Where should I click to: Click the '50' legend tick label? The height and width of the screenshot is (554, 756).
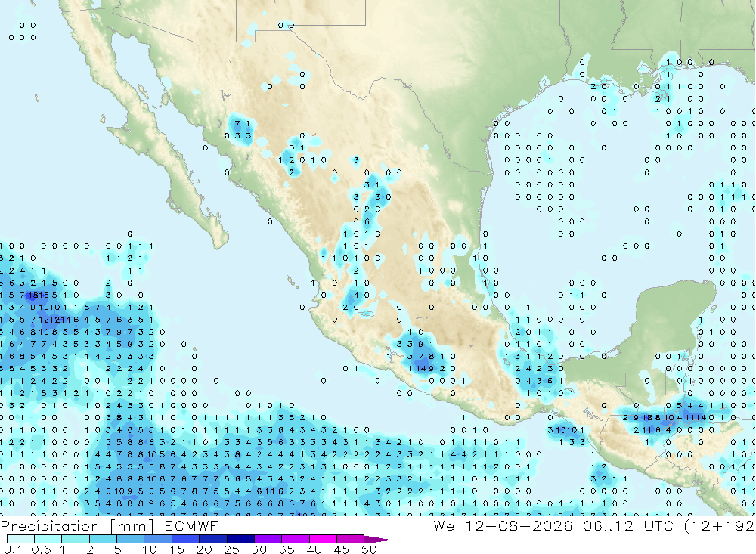click(x=369, y=549)
